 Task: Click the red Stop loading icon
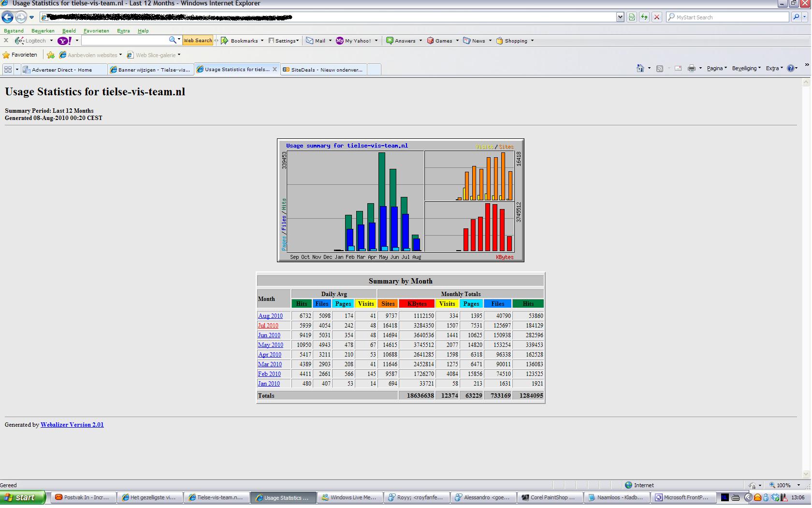(x=656, y=17)
